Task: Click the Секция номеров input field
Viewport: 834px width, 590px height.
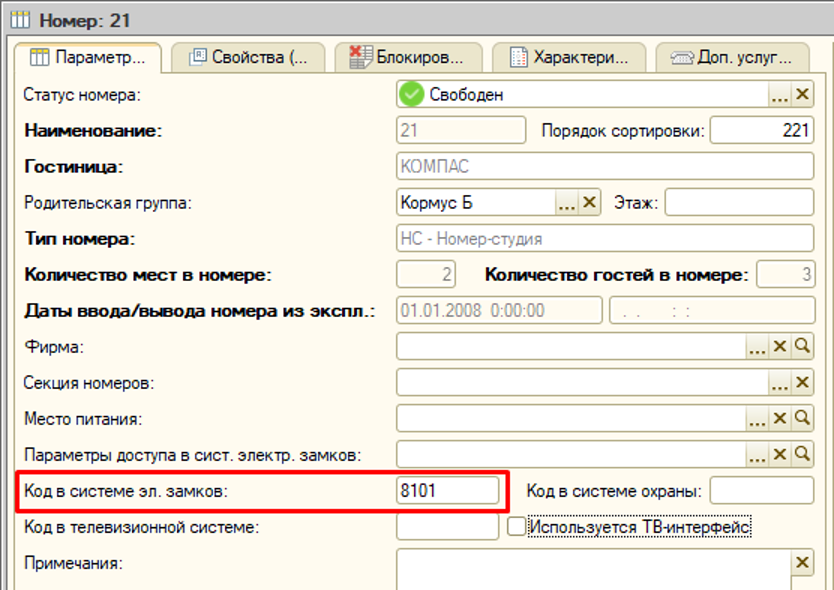Action: point(582,383)
